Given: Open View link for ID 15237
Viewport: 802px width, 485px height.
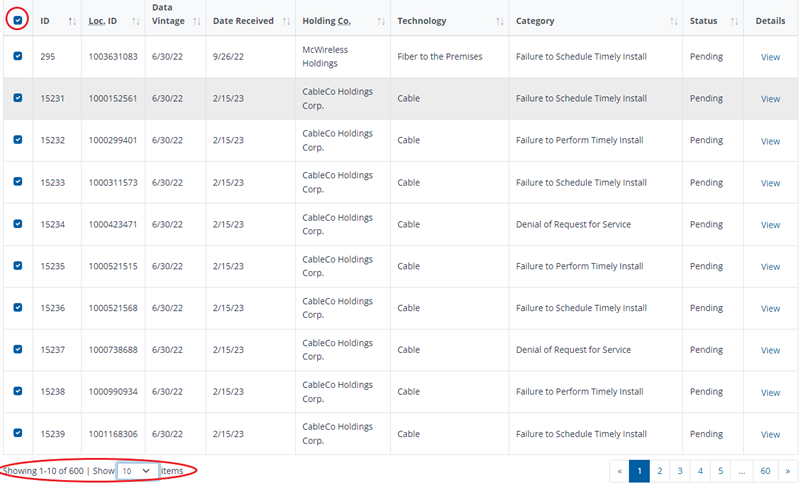Looking at the screenshot, I should point(770,350).
